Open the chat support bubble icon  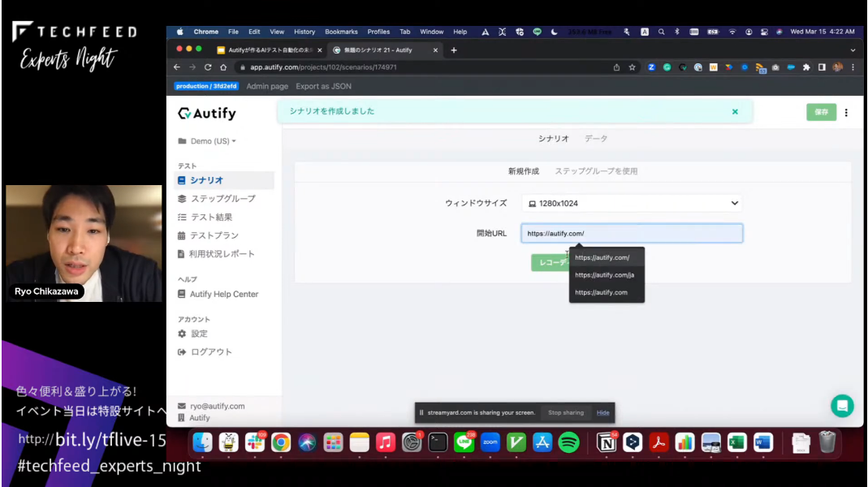click(x=842, y=406)
